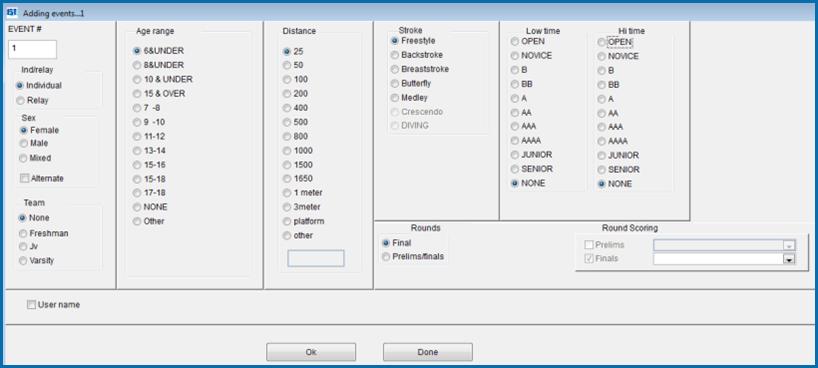Choose Mixed under Sex
Screen dimensions: 818x368
(x=35, y=158)
